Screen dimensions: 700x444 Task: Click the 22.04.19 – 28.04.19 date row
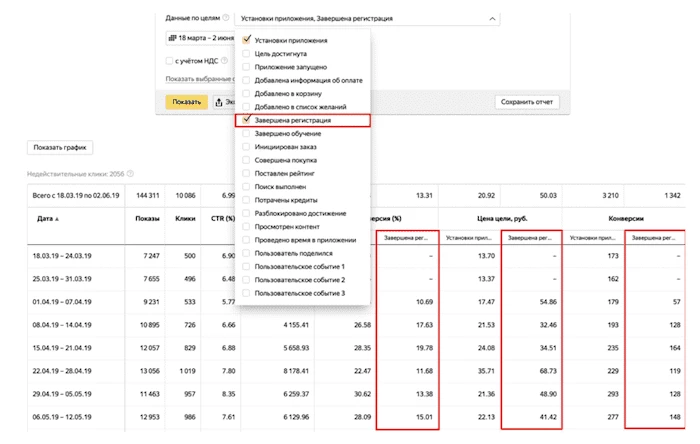(62, 371)
